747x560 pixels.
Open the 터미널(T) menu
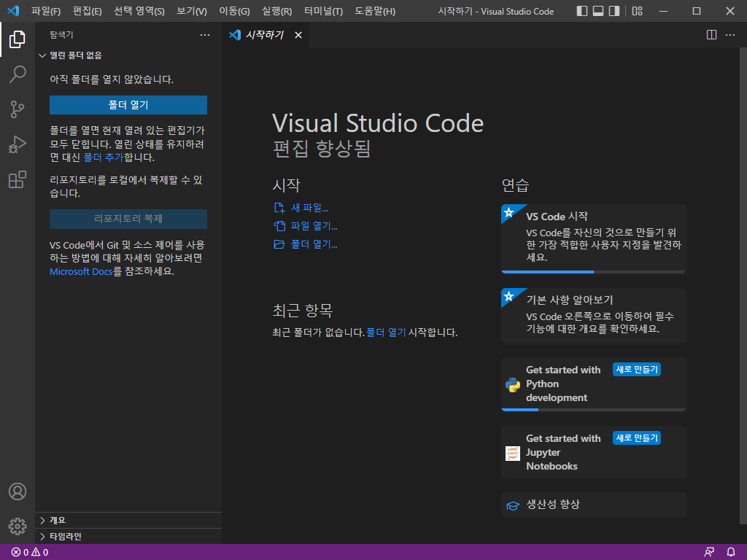(x=323, y=11)
